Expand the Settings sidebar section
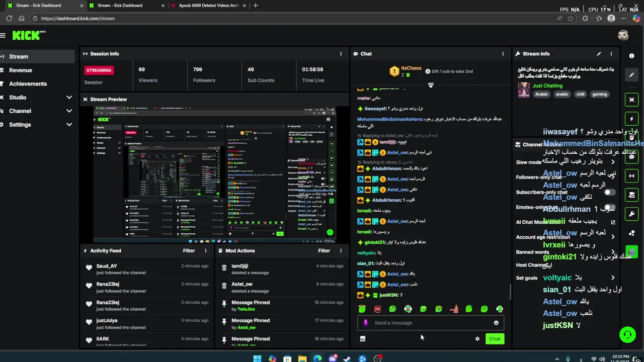 pyautogui.click(x=69, y=125)
